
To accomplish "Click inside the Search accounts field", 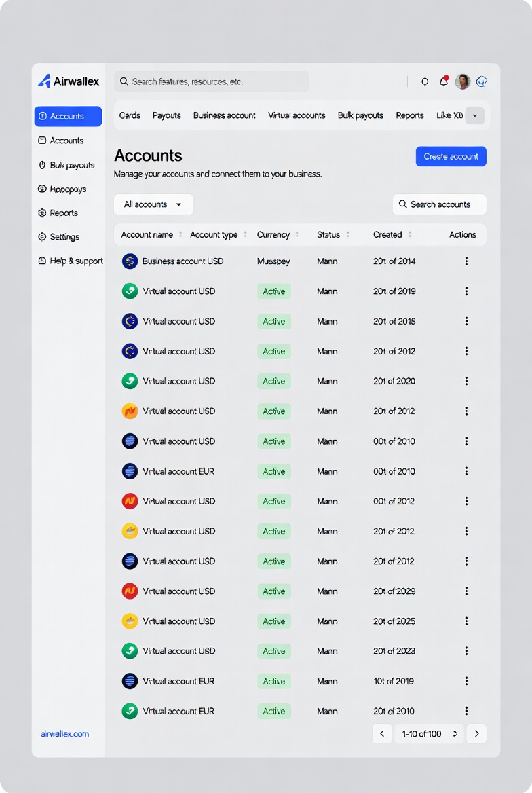I will click(x=439, y=204).
